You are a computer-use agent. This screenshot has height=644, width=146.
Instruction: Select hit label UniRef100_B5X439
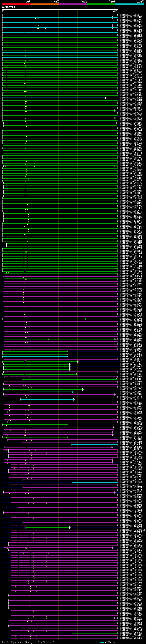131,618
